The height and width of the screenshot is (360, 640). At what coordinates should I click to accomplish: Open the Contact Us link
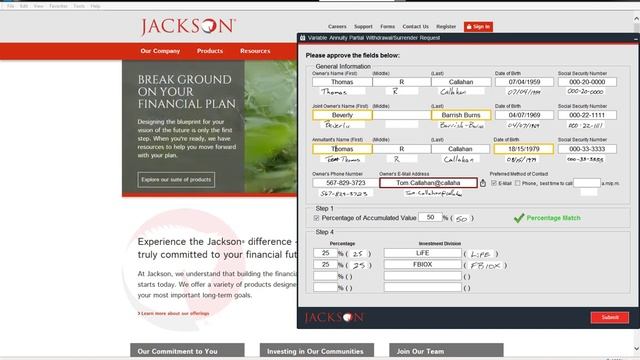coord(416,27)
